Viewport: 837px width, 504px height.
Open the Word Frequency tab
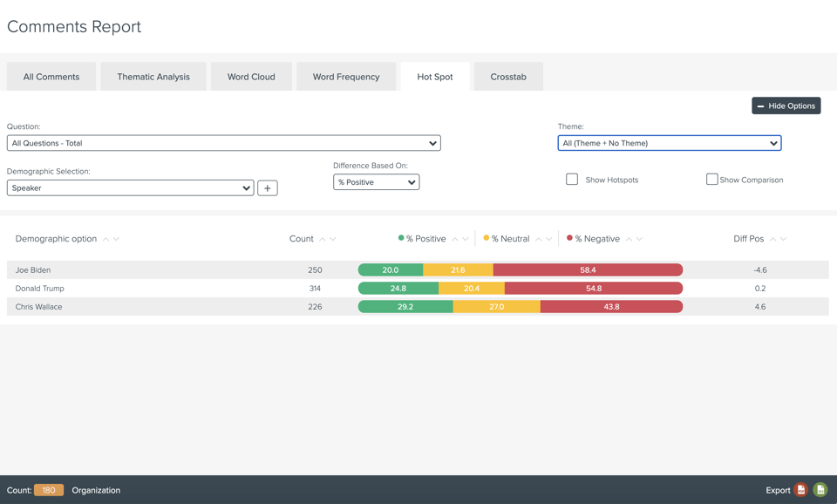(346, 77)
